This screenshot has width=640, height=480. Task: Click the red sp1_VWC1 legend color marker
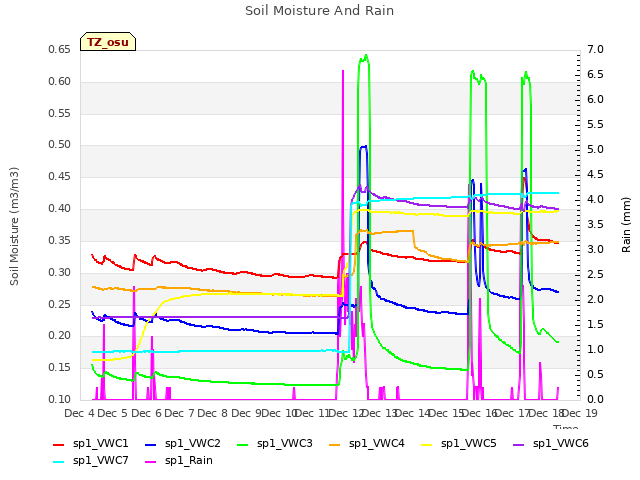pyautogui.click(x=59, y=444)
